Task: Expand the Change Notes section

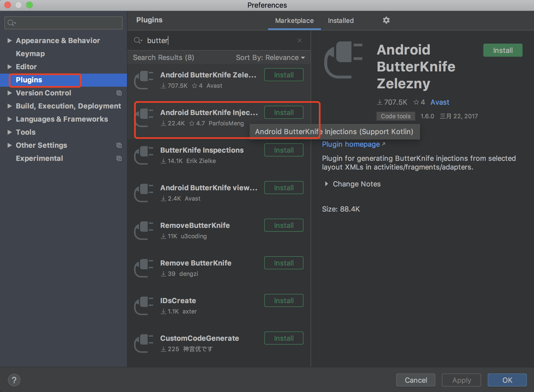Action: 327,184
